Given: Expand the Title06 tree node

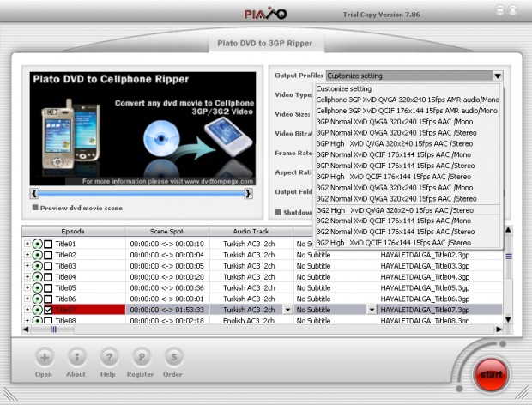Looking at the screenshot, I should [27, 299].
